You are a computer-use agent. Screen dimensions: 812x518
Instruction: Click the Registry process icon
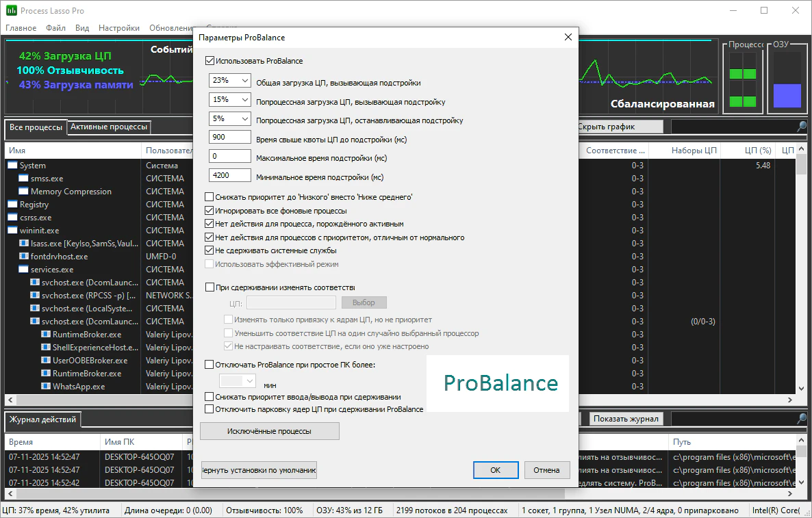(12, 204)
